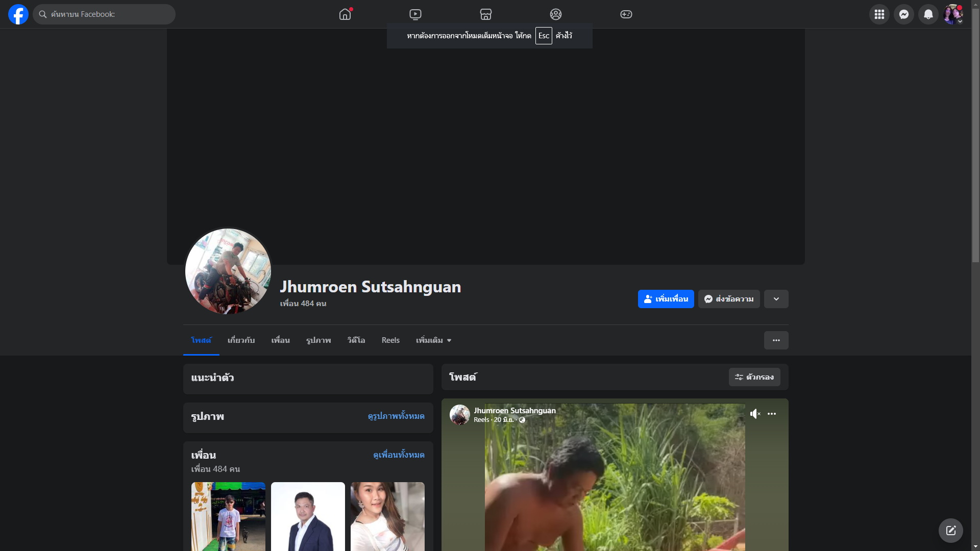Open the account profile menu
The width and height of the screenshot is (980, 551).
[953, 14]
